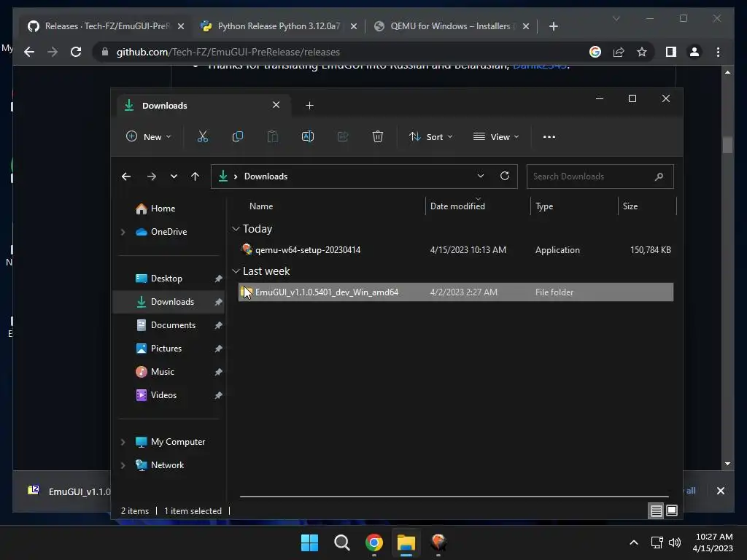
Task: Open a new Chrome tab
Action: click(553, 26)
